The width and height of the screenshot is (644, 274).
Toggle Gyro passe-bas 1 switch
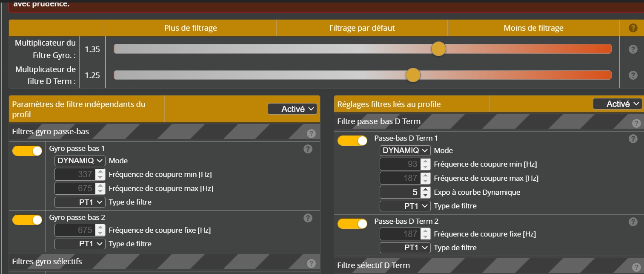27,151
